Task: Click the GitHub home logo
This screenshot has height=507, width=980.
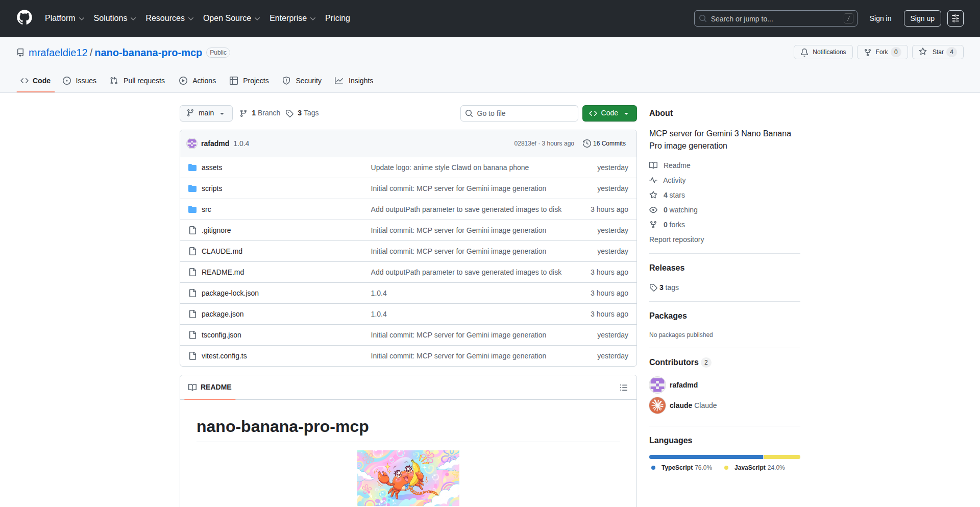Action: tap(23, 18)
